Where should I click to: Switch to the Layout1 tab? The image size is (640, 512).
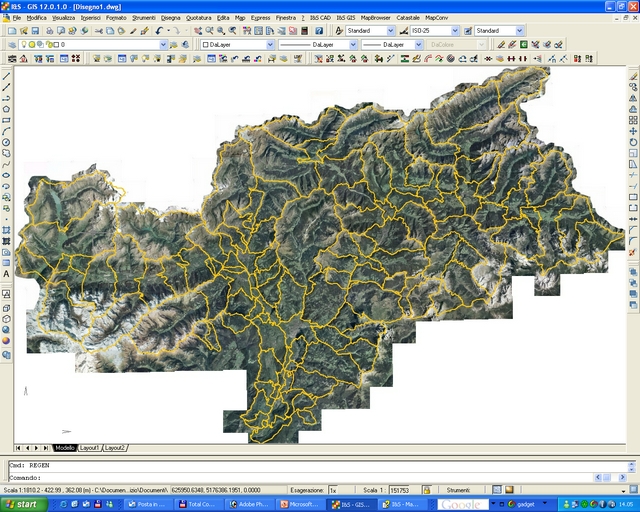[x=90, y=448]
